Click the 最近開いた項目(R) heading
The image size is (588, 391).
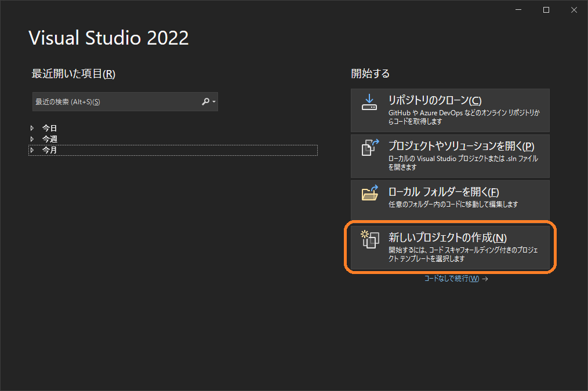(74, 74)
